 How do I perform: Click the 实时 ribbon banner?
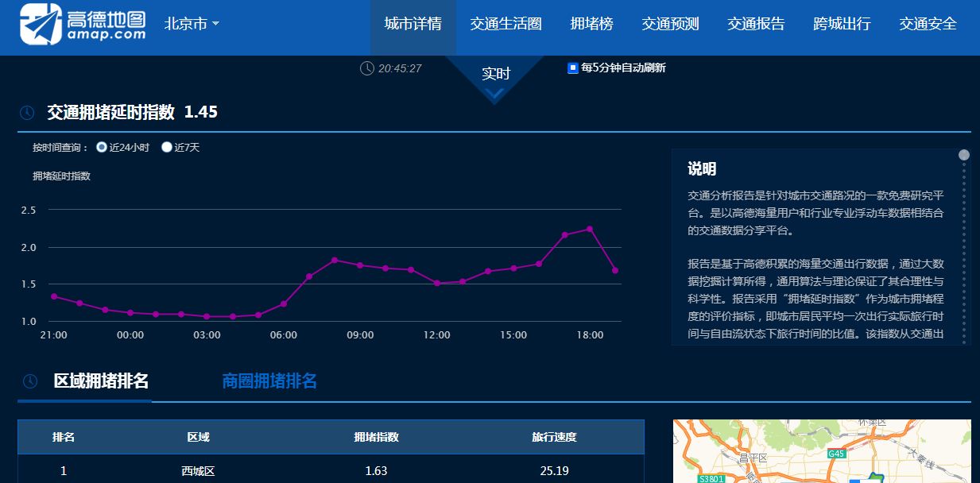click(x=494, y=73)
